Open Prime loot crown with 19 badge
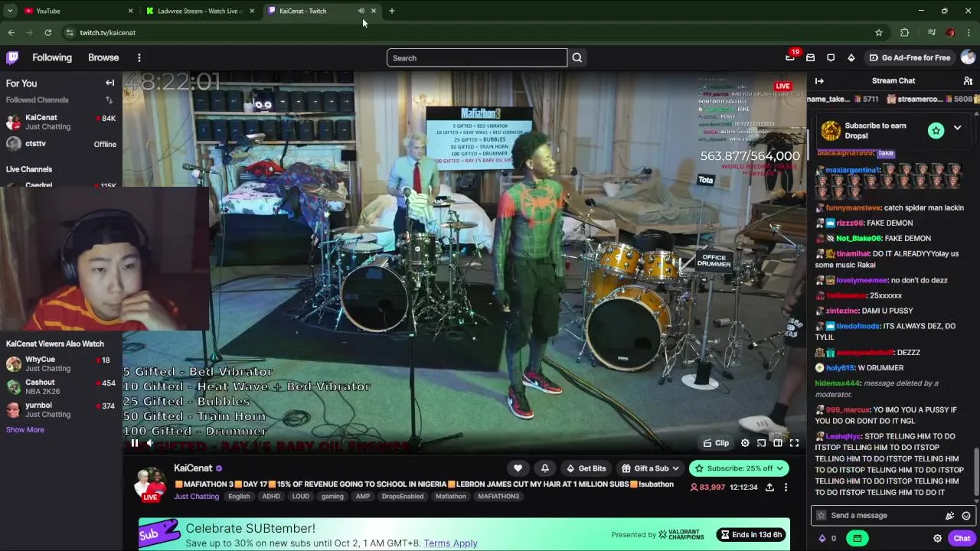The width and height of the screenshot is (980, 551). pyautogui.click(x=790, y=57)
